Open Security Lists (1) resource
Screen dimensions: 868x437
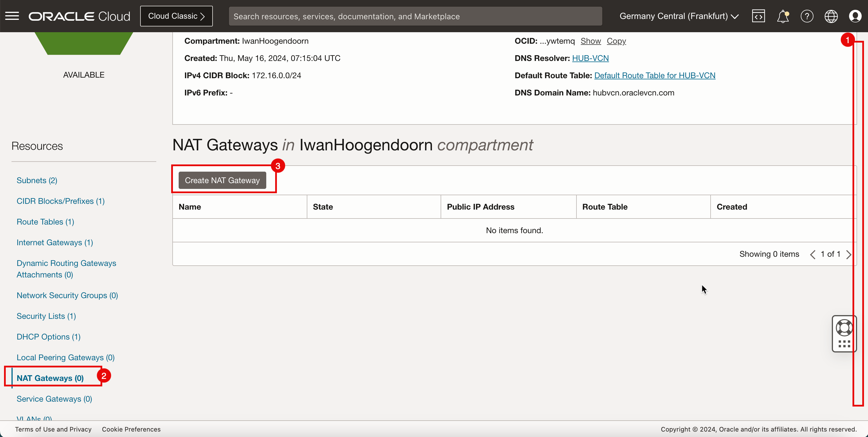46,316
